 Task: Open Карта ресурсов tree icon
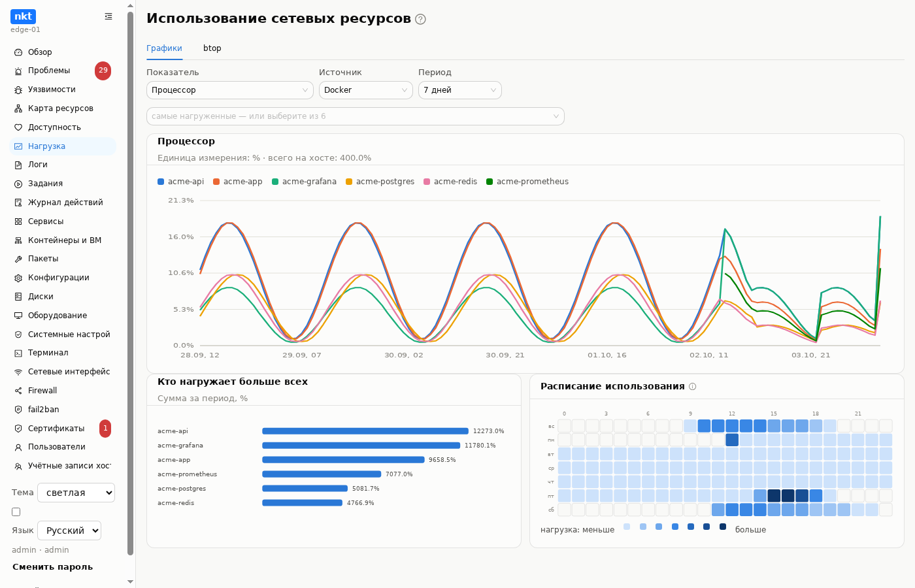[18, 108]
